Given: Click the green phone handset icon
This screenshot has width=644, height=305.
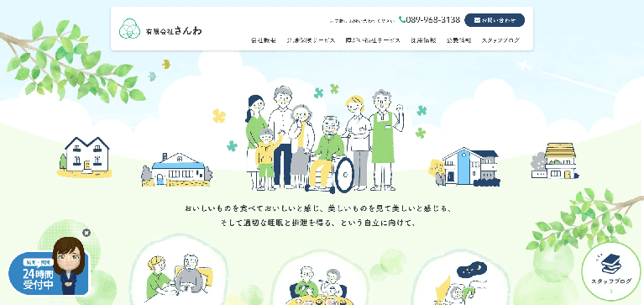Looking at the screenshot, I should tap(401, 19).
